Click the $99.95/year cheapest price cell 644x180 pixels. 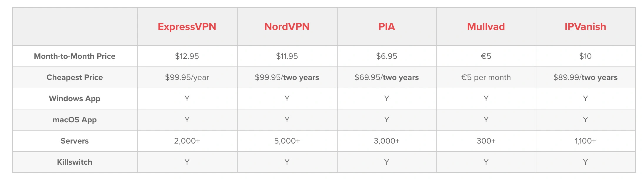coord(187,77)
